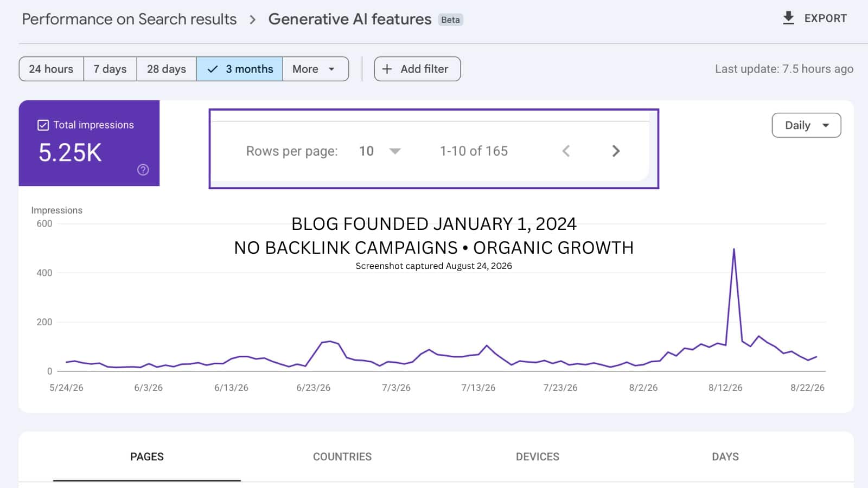
Task: Go to next page of rows
Action: (616, 151)
